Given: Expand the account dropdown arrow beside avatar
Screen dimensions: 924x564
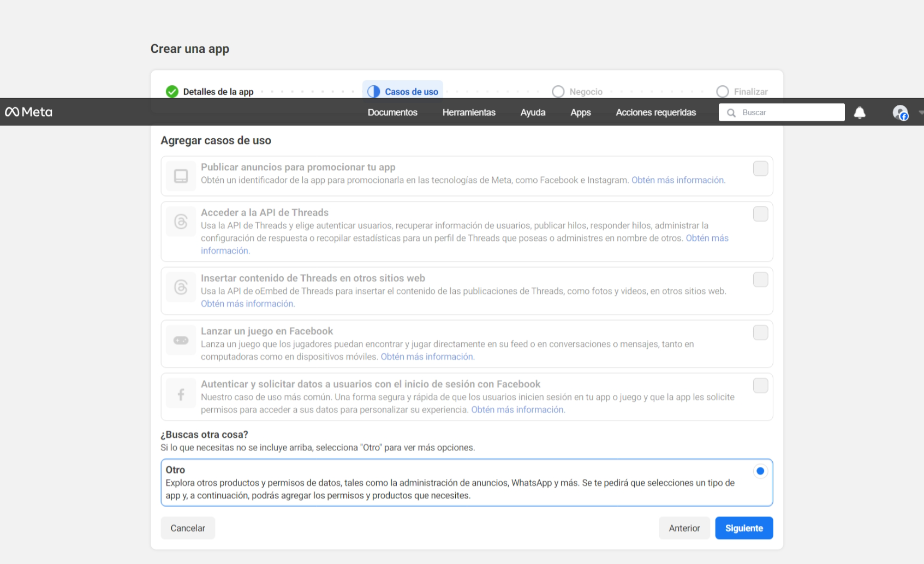Looking at the screenshot, I should [x=921, y=112].
